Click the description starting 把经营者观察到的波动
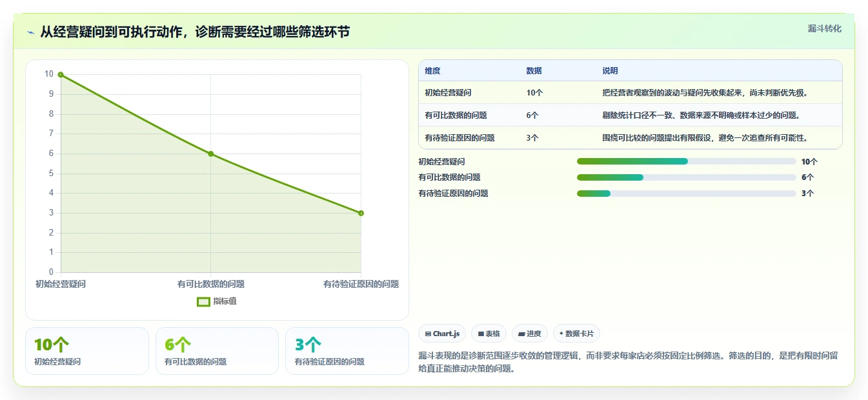Screen dimensions: 868x400 [x=705, y=93]
